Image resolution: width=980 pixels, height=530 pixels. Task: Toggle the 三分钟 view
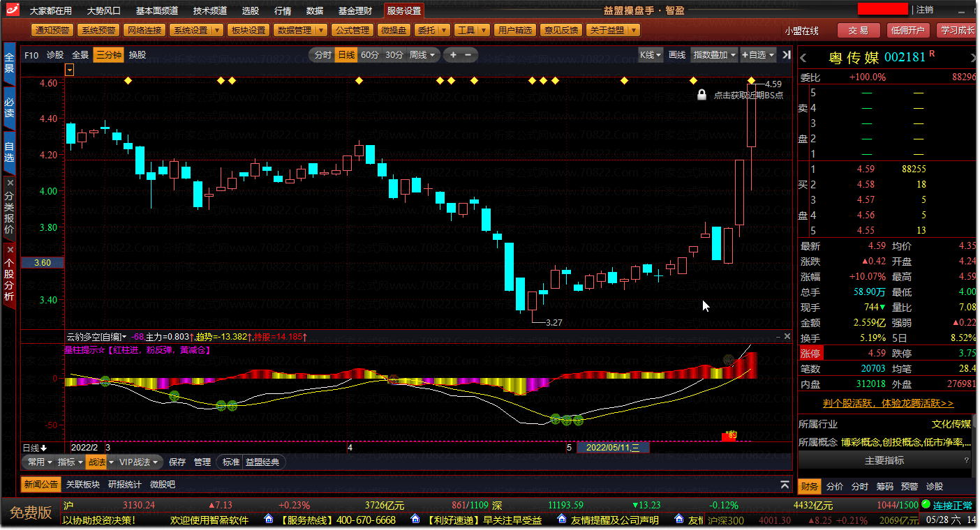pyautogui.click(x=109, y=55)
